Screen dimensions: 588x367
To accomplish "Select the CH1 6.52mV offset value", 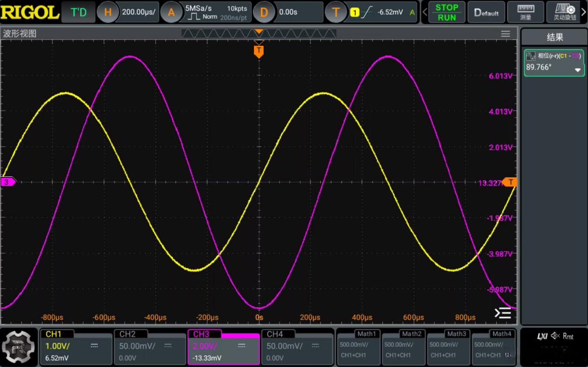I will [x=57, y=358].
